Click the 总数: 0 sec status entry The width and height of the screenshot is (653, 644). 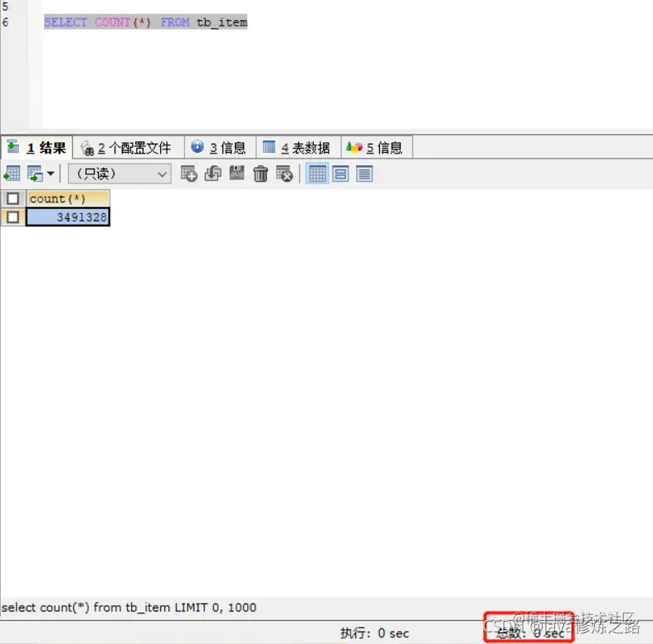[x=530, y=633]
